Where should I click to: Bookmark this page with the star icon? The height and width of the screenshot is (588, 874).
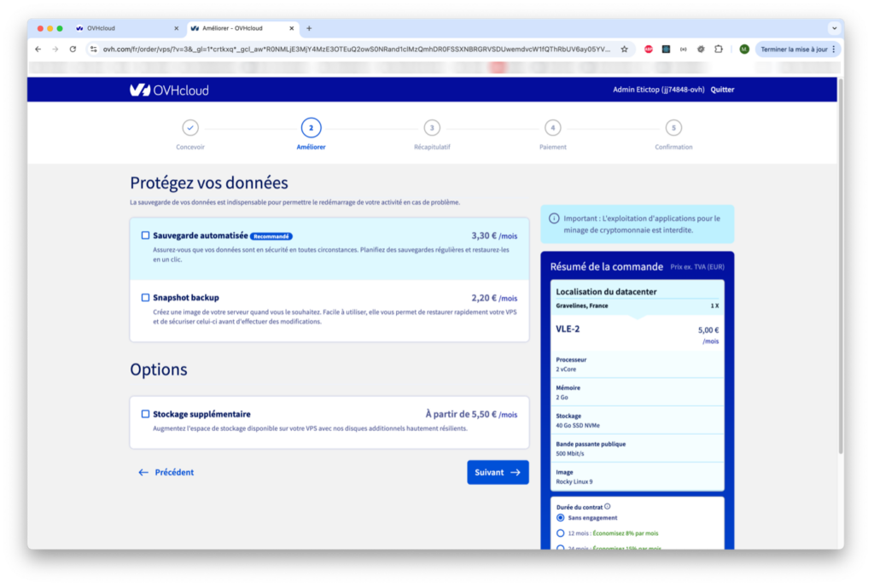click(x=624, y=49)
